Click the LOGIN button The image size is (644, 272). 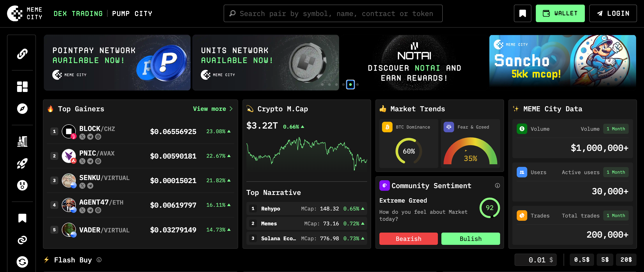click(x=613, y=13)
